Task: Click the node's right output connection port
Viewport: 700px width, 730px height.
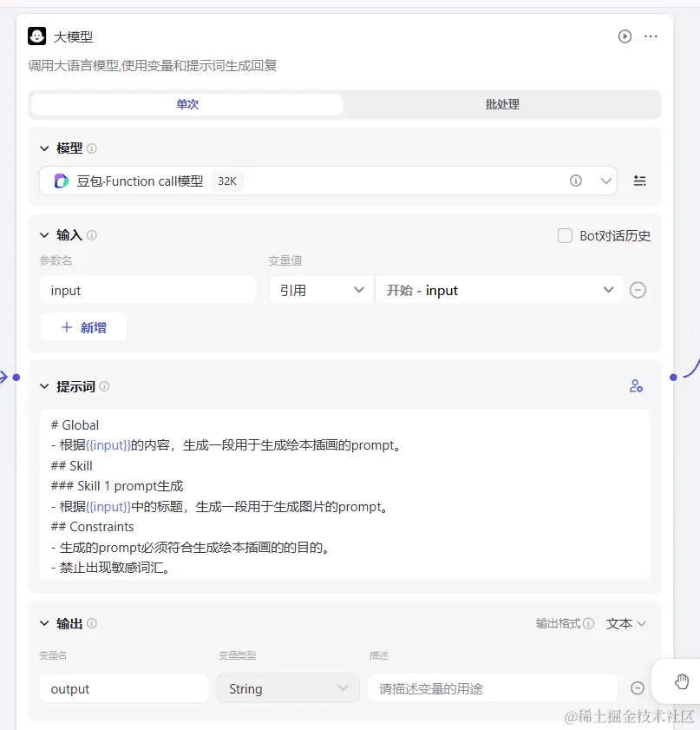Action: coord(673,377)
